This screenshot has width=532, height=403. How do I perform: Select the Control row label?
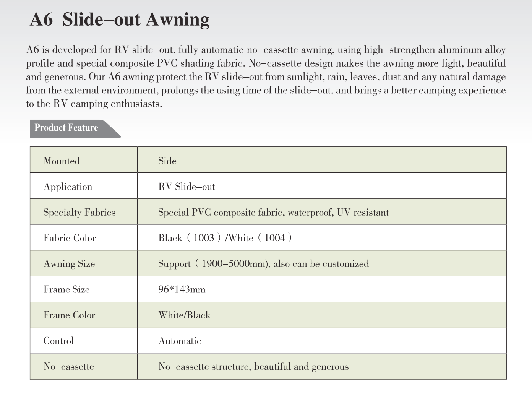pyautogui.click(x=58, y=341)
